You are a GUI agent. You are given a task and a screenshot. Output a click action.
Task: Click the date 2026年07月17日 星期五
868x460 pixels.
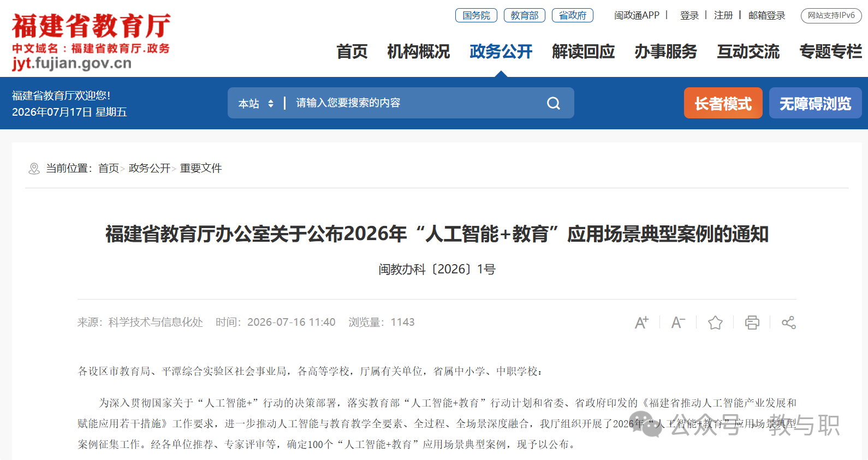[x=69, y=112]
